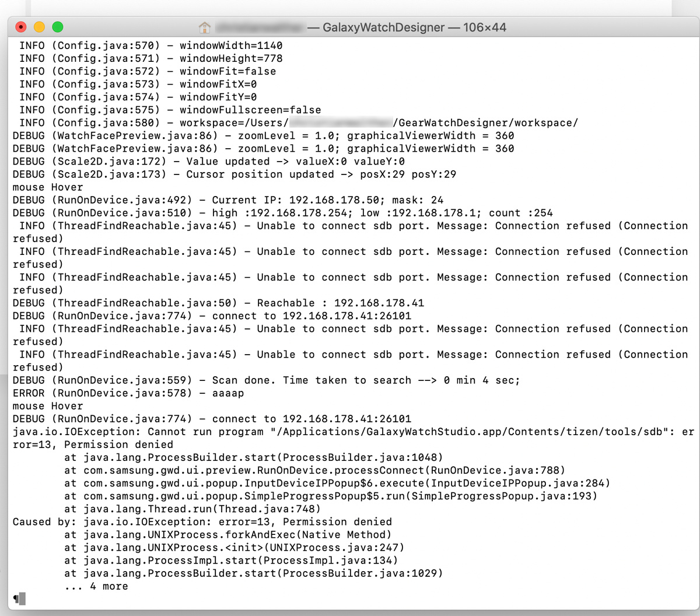Click the red close window button
700x616 pixels.
(x=21, y=27)
